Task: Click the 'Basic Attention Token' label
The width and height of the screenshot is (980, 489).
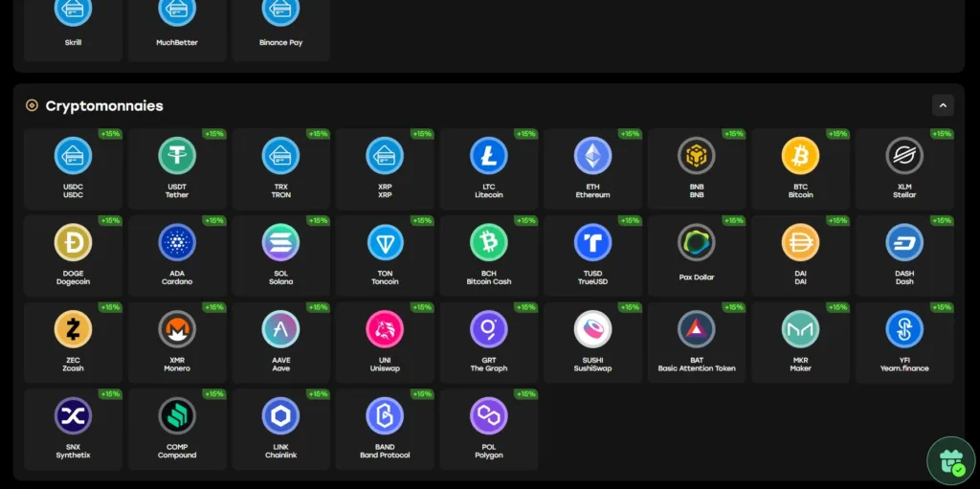Action: tap(697, 369)
